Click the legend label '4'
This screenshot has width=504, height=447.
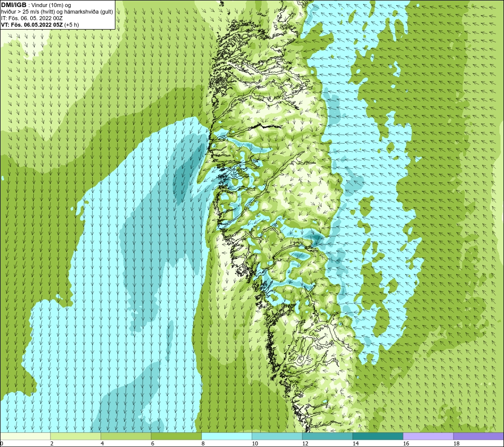point(102,443)
